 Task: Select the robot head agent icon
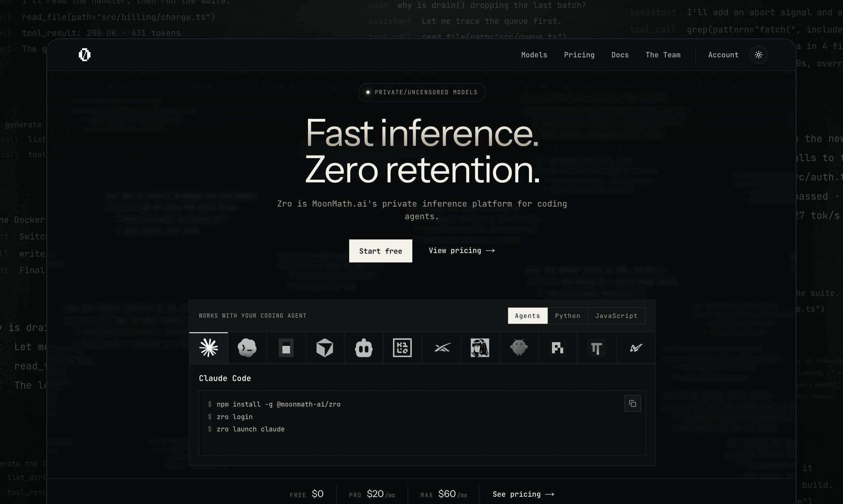click(x=364, y=348)
